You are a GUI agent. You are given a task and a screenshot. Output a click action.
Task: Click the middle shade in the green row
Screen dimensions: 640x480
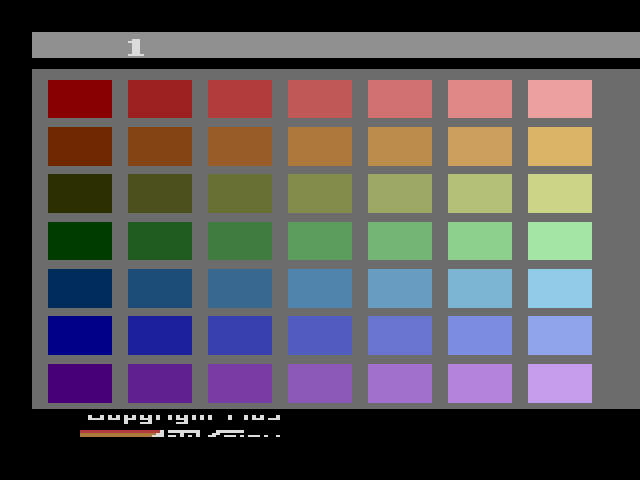pyautogui.click(x=320, y=241)
